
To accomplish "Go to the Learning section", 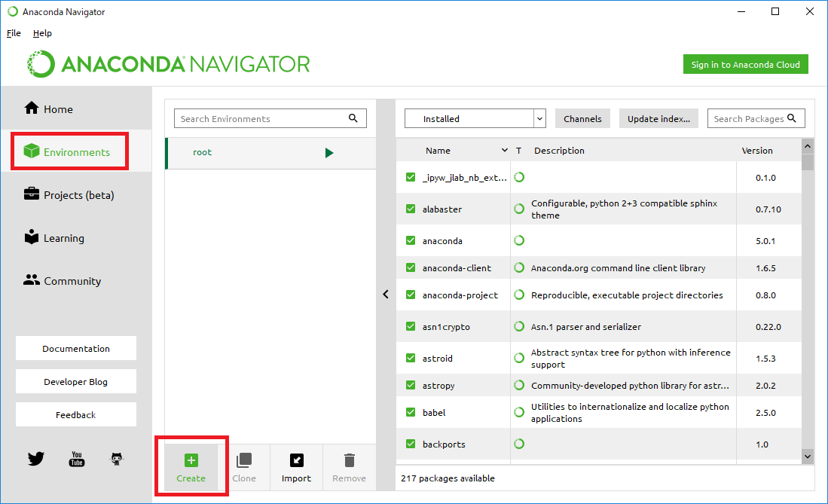I will tap(53, 238).
